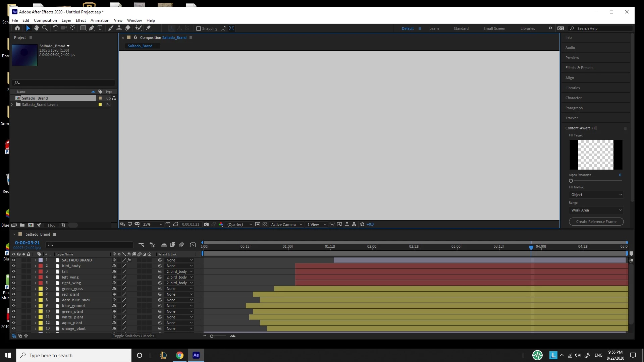Screen dimensions: 644x362
Task: Switch to the Learn workspace
Action: 434,28
